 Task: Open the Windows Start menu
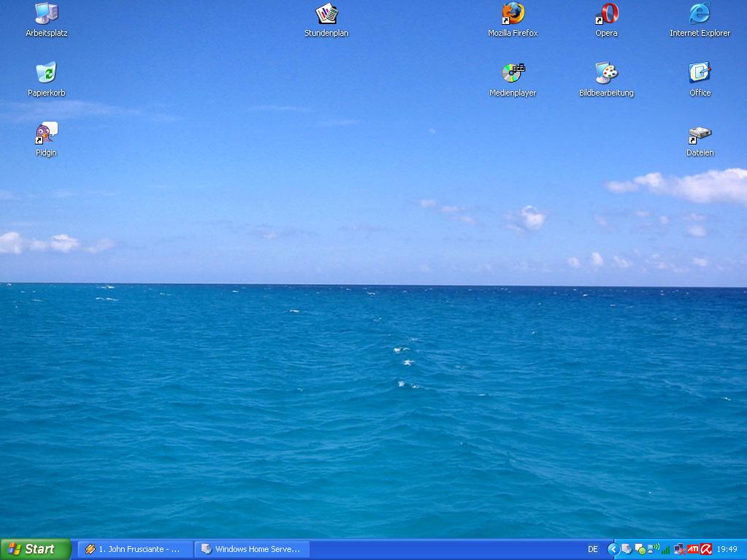coord(35,549)
